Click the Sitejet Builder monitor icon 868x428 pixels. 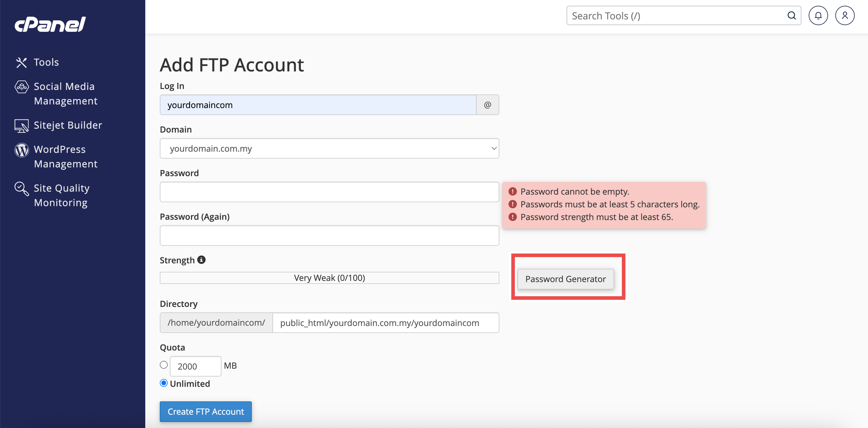click(21, 126)
